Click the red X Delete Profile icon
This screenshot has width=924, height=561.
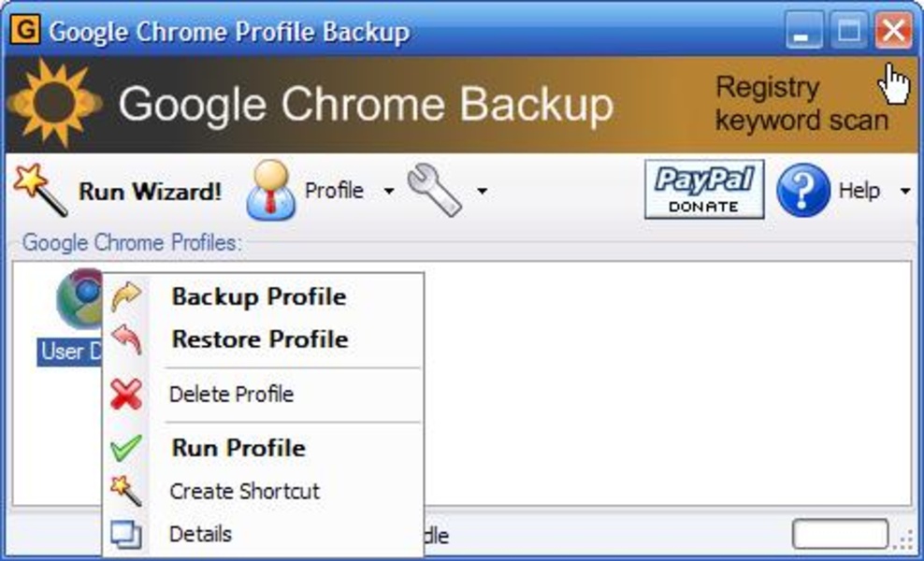click(x=126, y=395)
